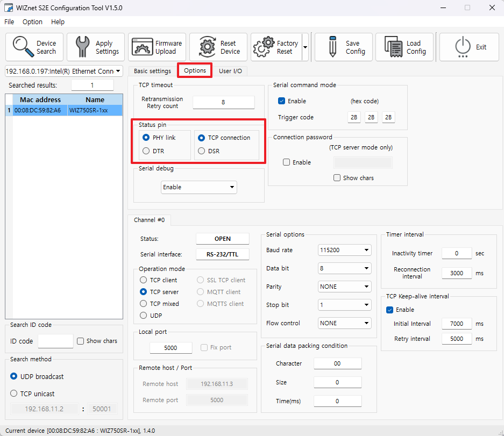
Task: Select the Options tab
Action: 195,70
